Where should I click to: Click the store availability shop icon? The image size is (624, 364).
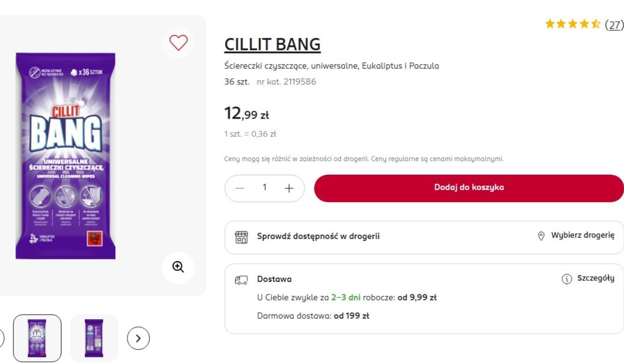tap(241, 237)
